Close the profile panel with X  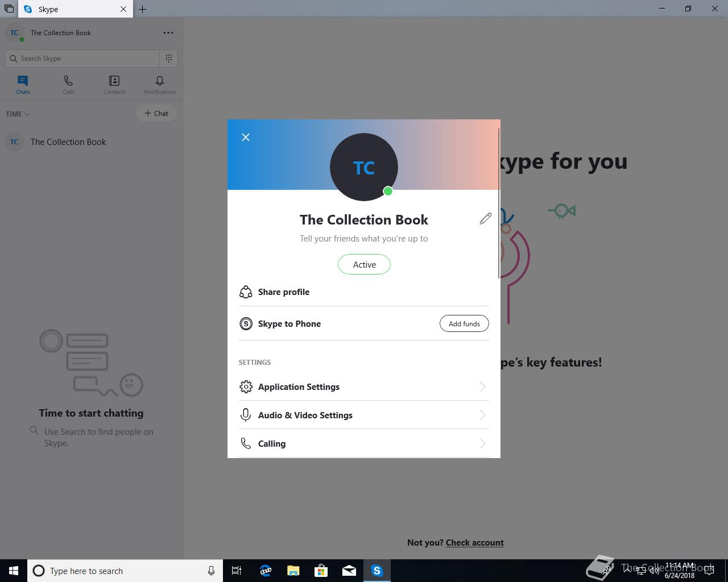[x=246, y=137]
